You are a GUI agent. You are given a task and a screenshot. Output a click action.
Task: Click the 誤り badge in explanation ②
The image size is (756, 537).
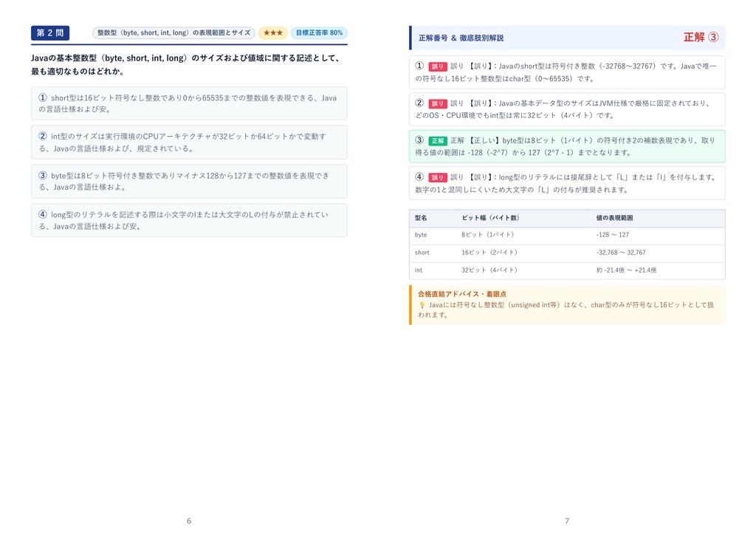(x=438, y=103)
